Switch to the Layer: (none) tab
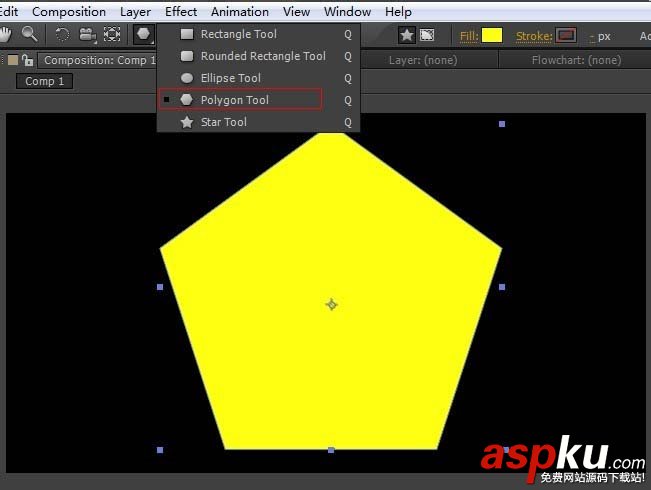This screenshot has width=651, height=490. click(x=423, y=60)
